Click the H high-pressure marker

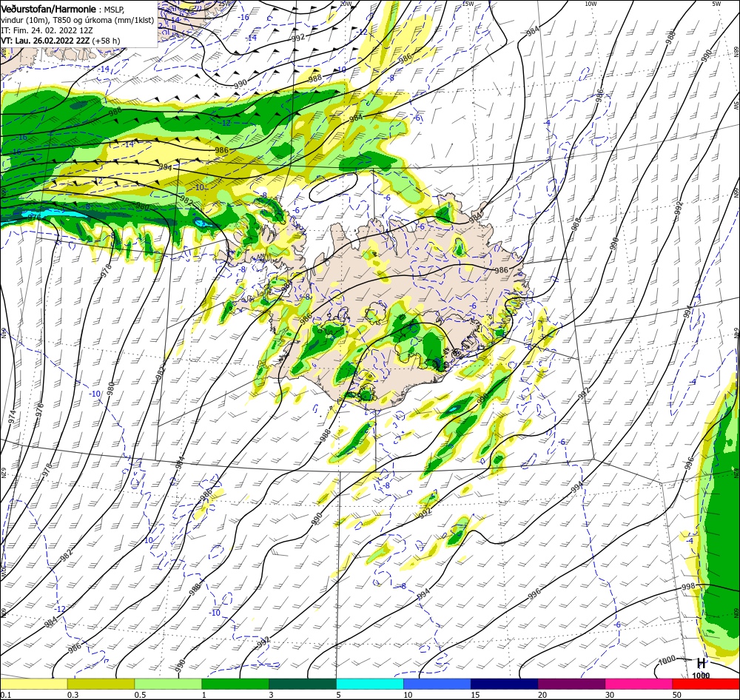click(702, 663)
